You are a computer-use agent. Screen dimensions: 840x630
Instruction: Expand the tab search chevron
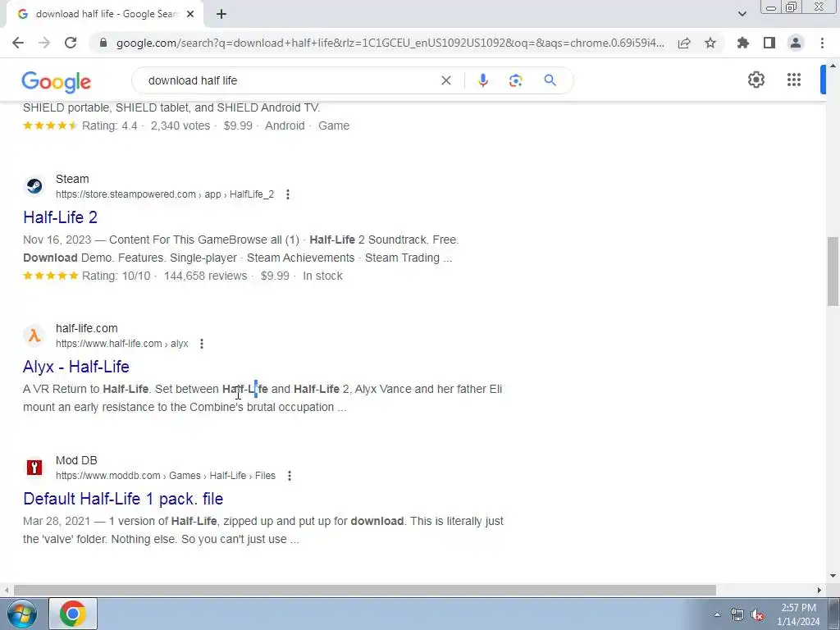[742, 14]
